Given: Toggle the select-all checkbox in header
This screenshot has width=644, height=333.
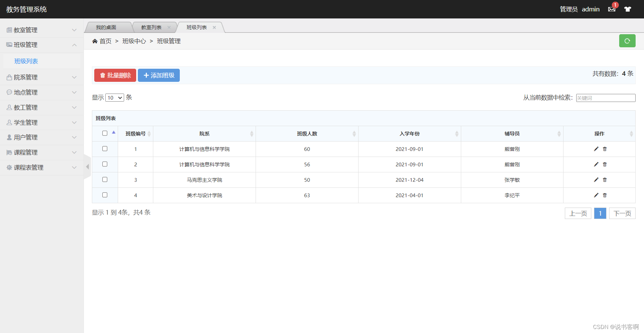Looking at the screenshot, I should click(x=105, y=133).
